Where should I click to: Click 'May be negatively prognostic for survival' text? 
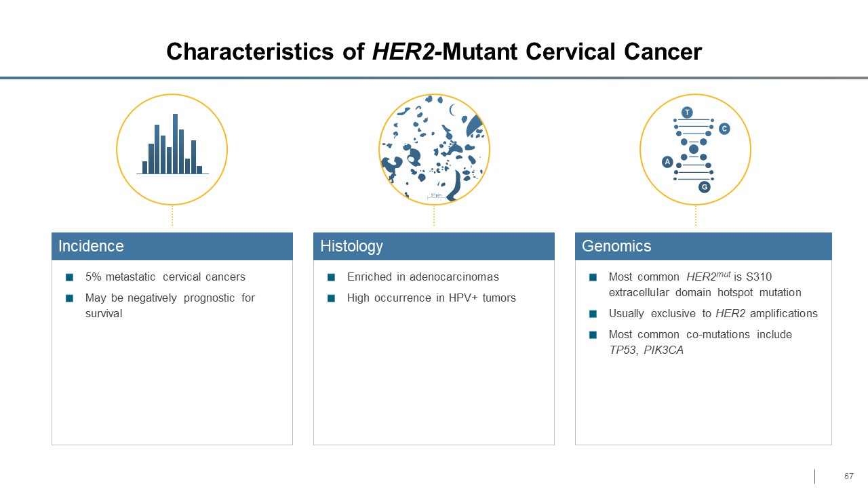(x=170, y=305)
